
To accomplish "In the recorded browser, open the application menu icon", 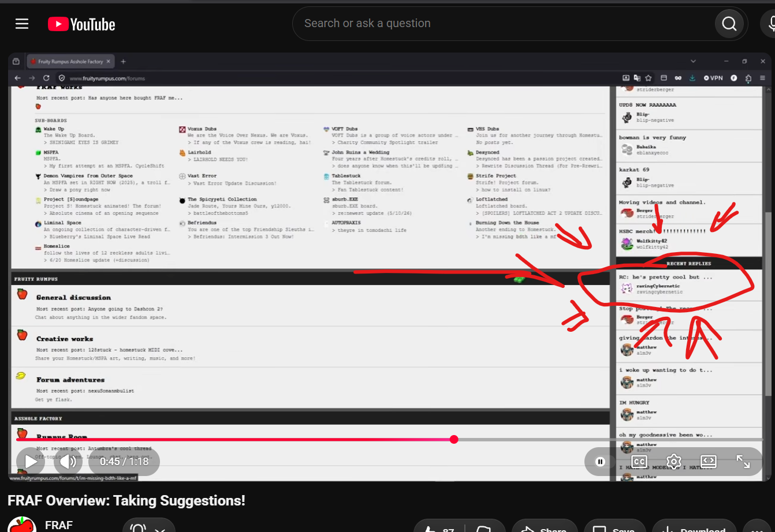I will 762,78.
